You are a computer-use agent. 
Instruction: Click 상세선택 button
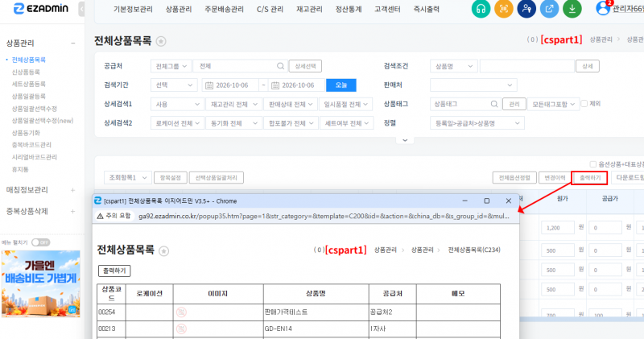pyautogui.click(x=305, y=66)
